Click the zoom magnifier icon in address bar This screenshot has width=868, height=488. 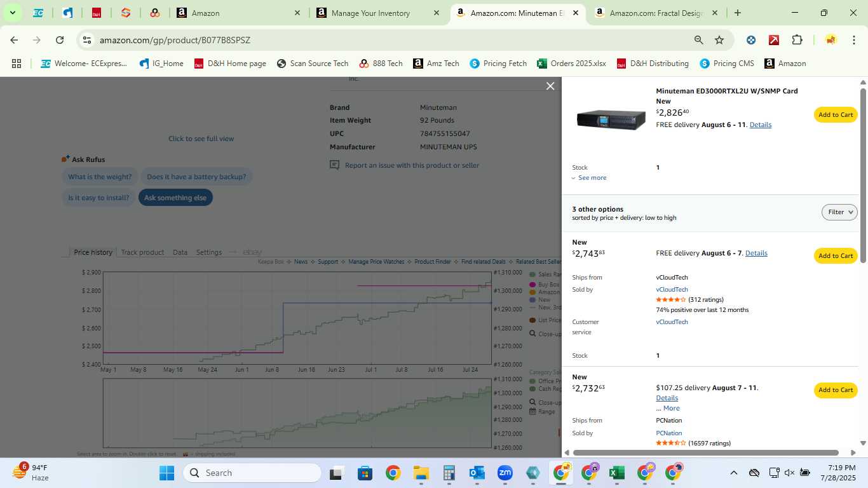click(698, 40)
